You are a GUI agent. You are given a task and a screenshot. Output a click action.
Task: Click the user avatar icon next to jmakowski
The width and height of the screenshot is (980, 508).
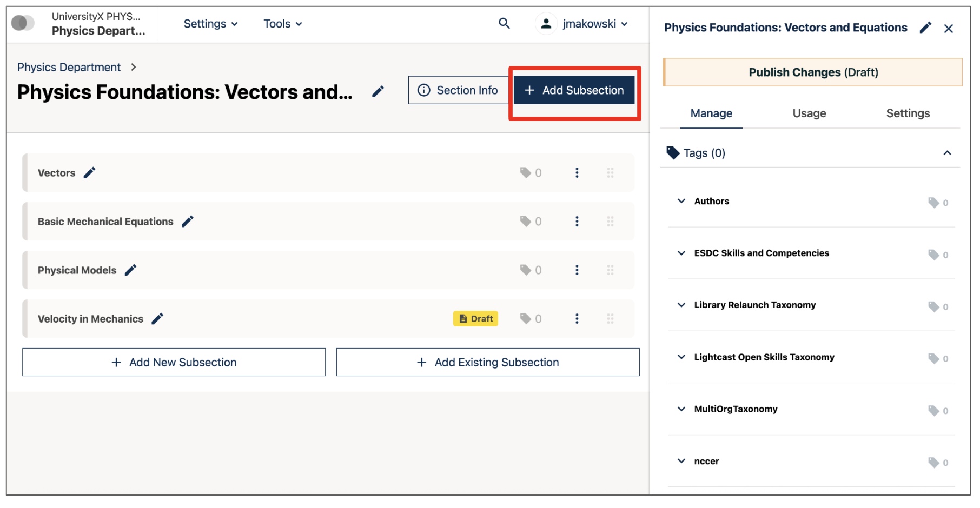coord(546,23)
